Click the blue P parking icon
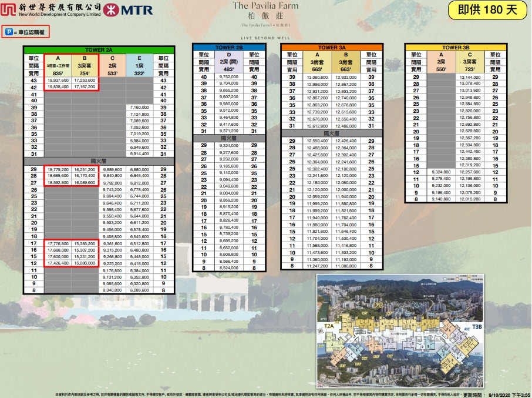Viewport: 532px width, 398px height. click(x=9, y=32)
